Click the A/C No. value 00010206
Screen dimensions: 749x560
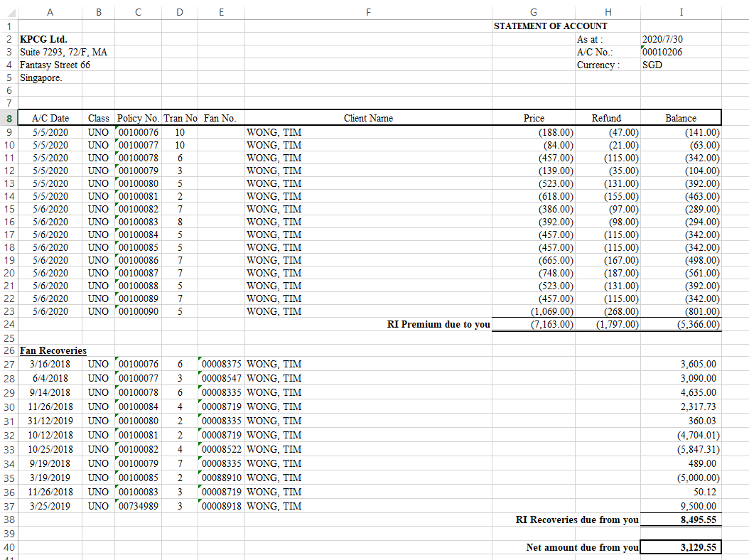pos(662,52)
